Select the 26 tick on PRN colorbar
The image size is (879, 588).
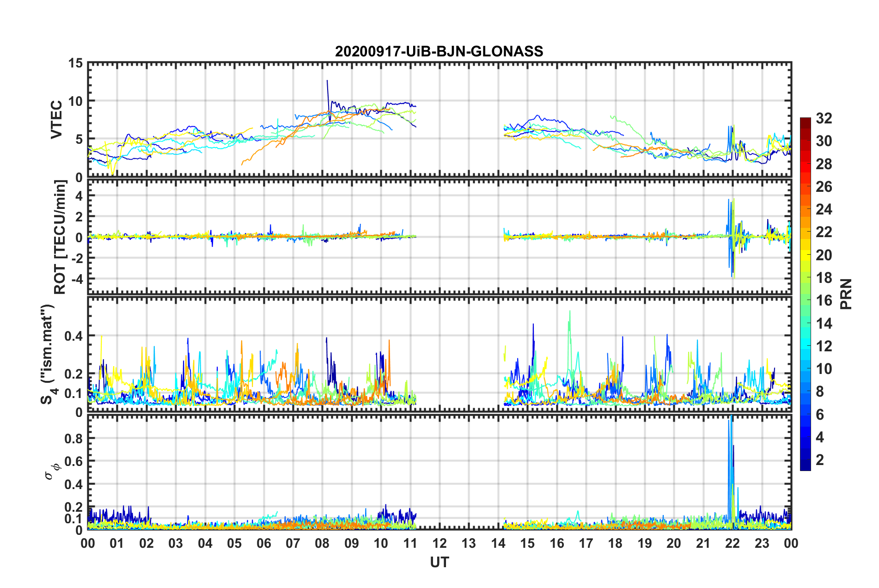coord(824,187)
